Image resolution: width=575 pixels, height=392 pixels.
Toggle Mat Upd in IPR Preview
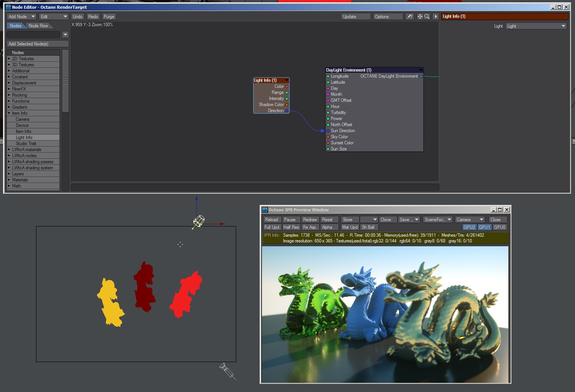point(350,227)
